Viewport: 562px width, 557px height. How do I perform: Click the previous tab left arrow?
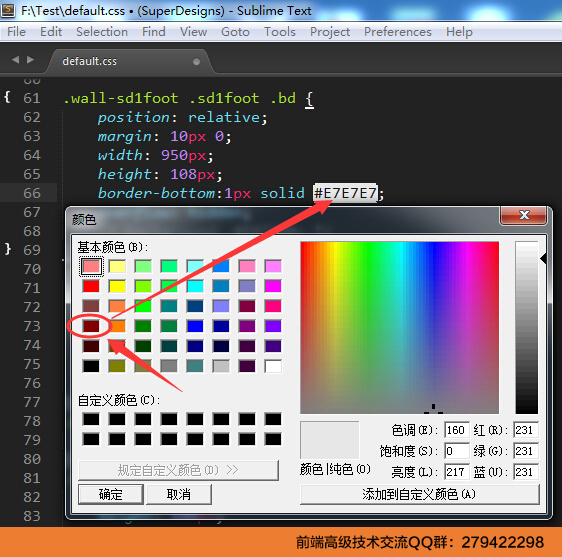15,59
